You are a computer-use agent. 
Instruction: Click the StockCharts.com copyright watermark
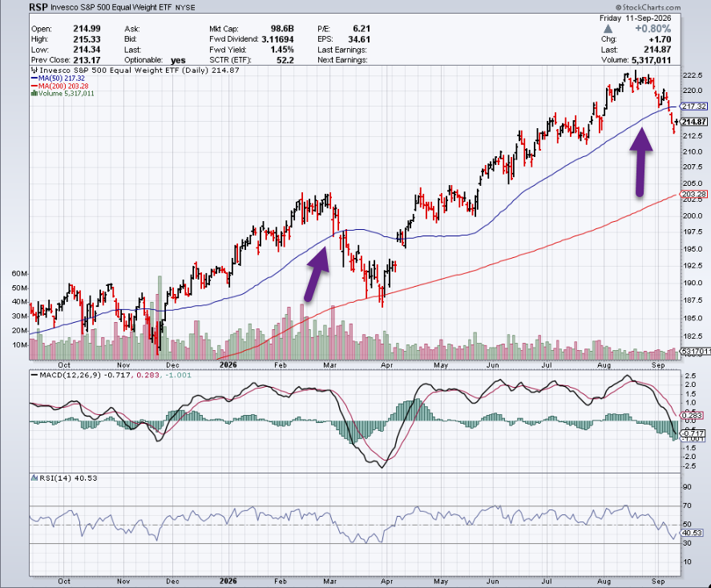coord(648,7)
